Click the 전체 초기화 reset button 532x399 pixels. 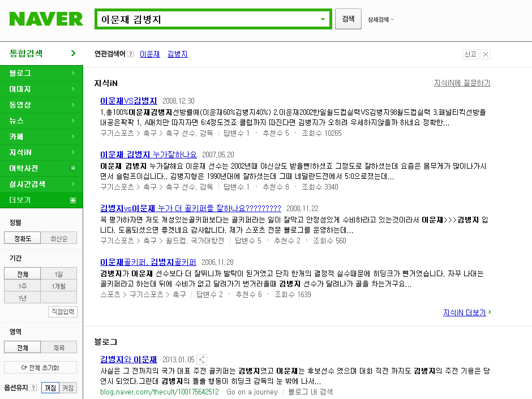[x=40, y=367]
